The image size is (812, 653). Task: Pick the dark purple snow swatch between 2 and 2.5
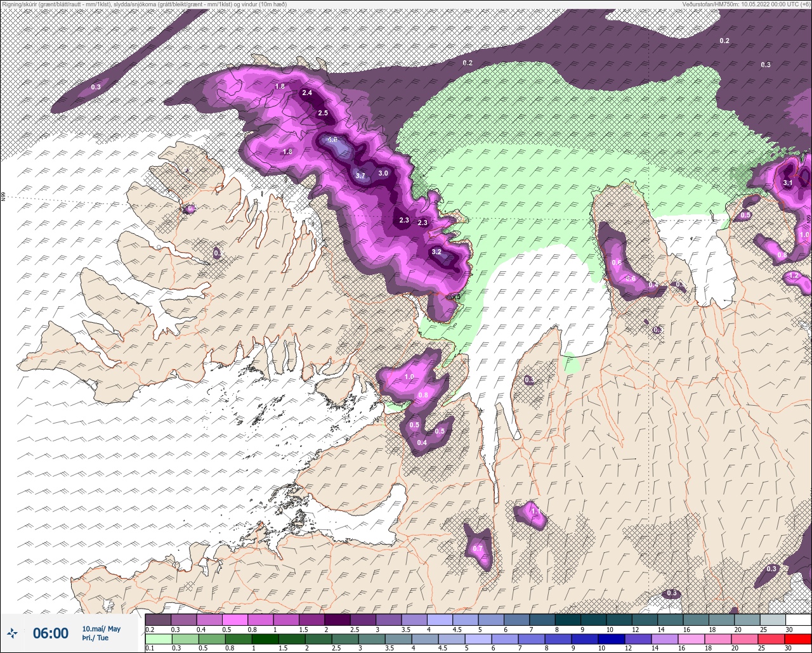[x=337, y=619]
